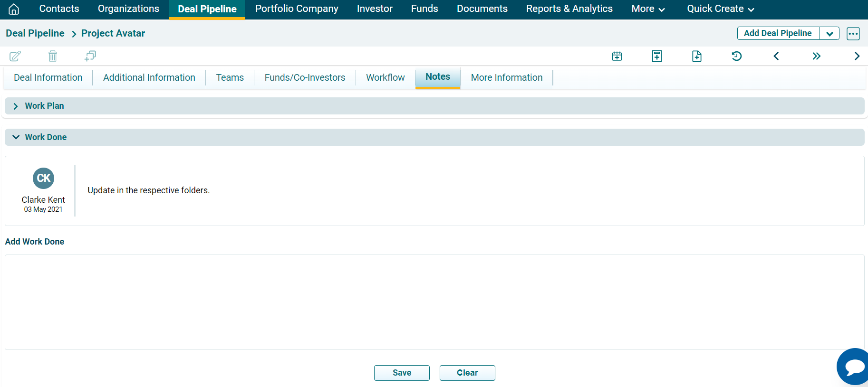Open the More menu in navigation
Image resolution: width=868 pixels, height=387 pixels.
click(647, 9)
